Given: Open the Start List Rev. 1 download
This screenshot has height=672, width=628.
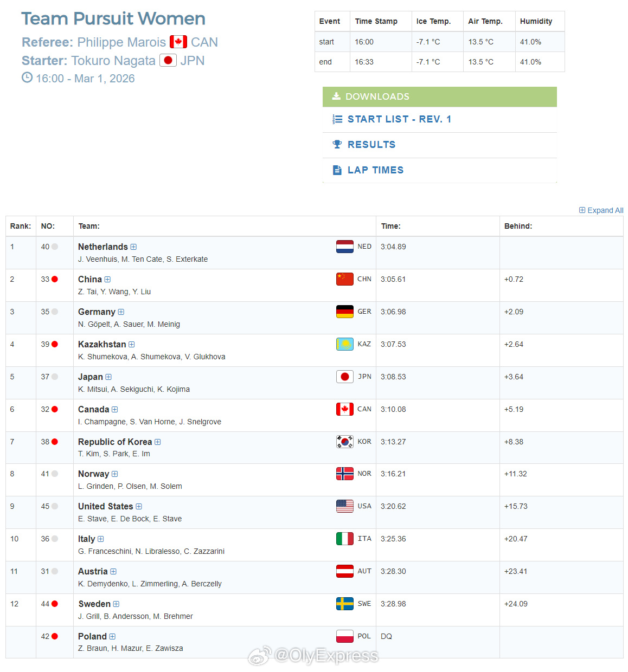Looking at the screenshot, I should point(399,119).
